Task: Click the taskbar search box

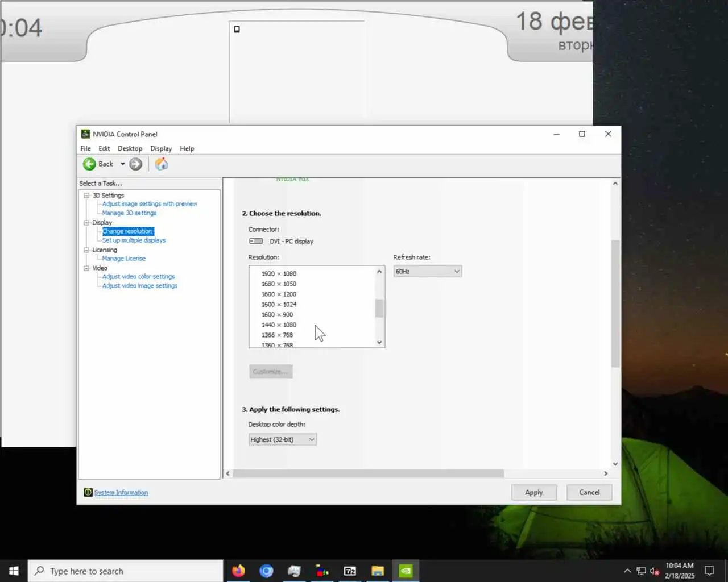Action: (x=125, y=571)
